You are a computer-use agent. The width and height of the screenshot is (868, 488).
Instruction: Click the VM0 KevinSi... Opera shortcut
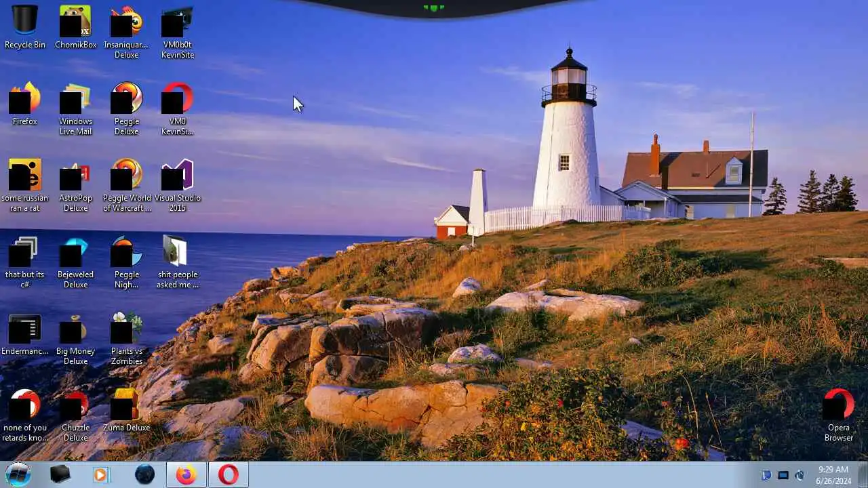178,108
